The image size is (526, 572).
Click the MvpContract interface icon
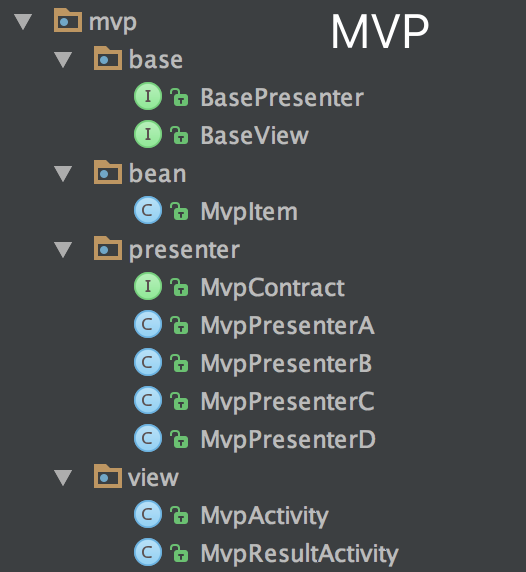click(x=148, y=286)
